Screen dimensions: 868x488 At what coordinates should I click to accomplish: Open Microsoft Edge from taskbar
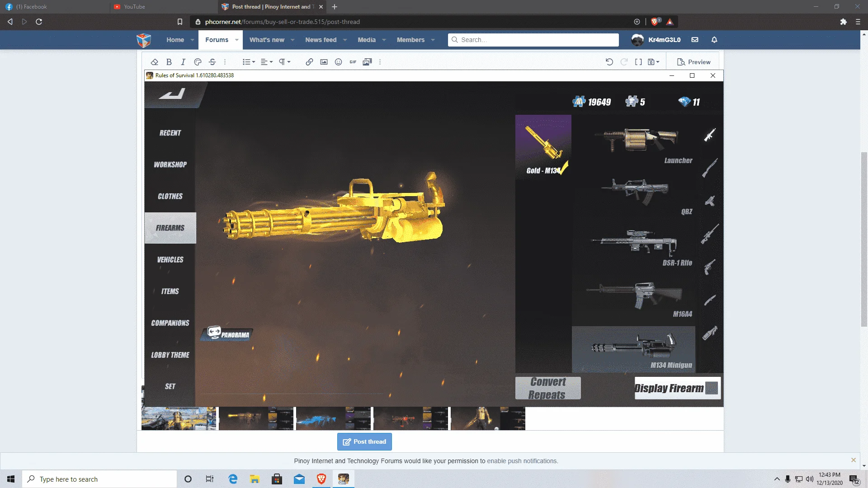(233, 479)
